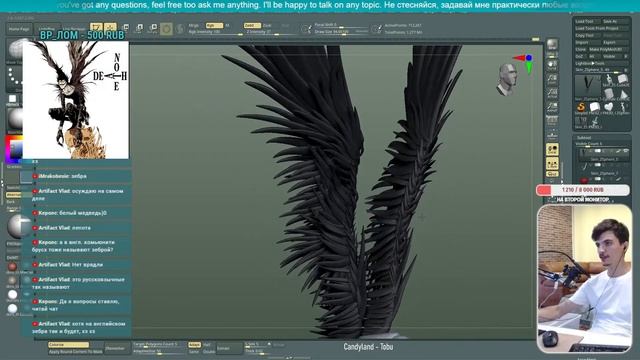The height and width of the screenshot is (360, 640).
Task: Toggle the Adapt option for ZRemesher
Action: [194, 345]
